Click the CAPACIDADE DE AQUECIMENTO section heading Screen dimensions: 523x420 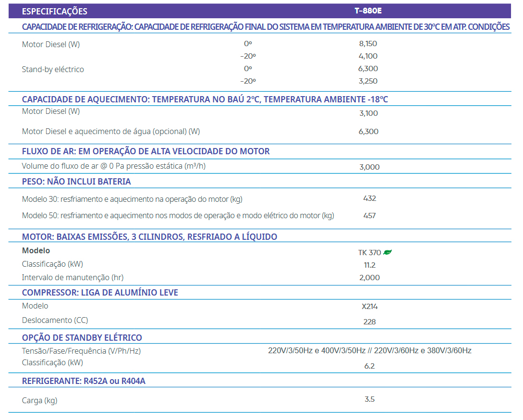[205, 99]
